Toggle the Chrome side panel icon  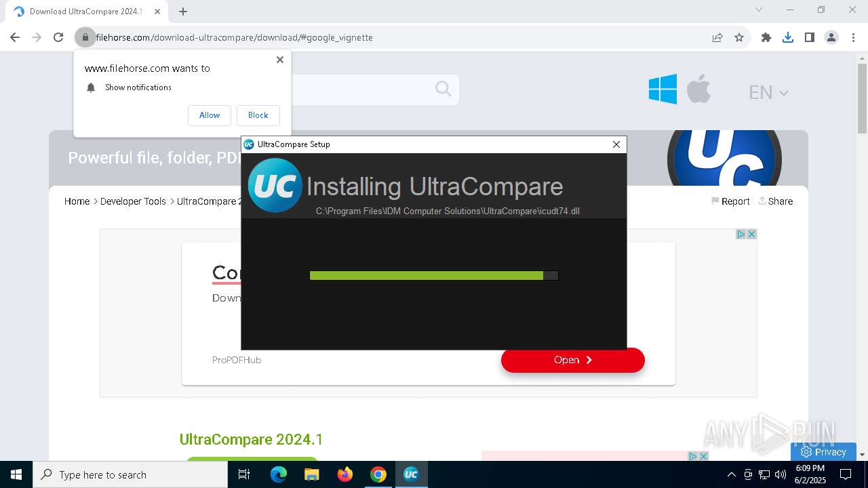coord(810,37)
